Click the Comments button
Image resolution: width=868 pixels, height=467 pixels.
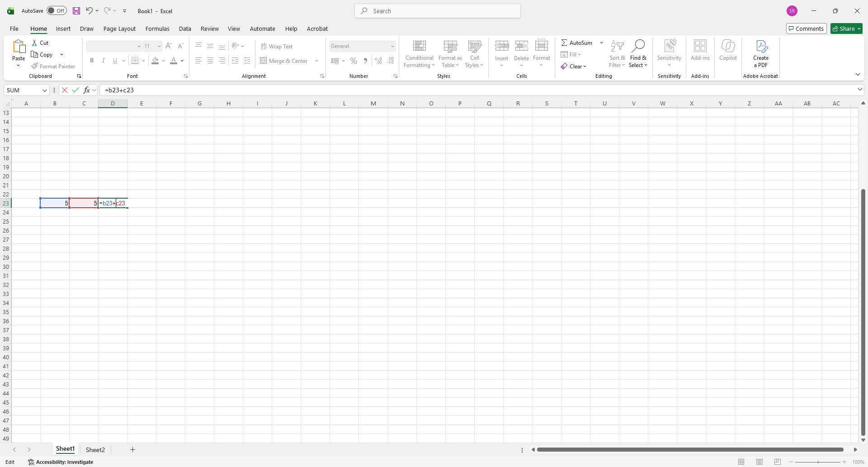(x=806, y=29)
